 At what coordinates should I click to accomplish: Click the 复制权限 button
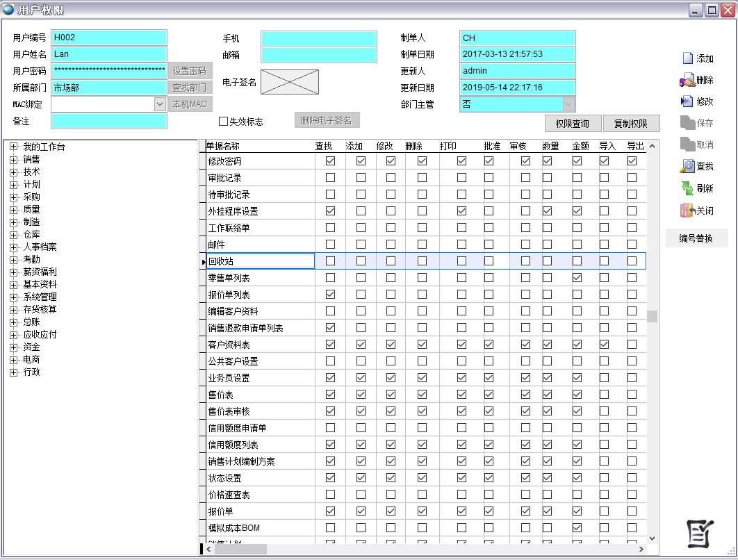click(630, 124)
